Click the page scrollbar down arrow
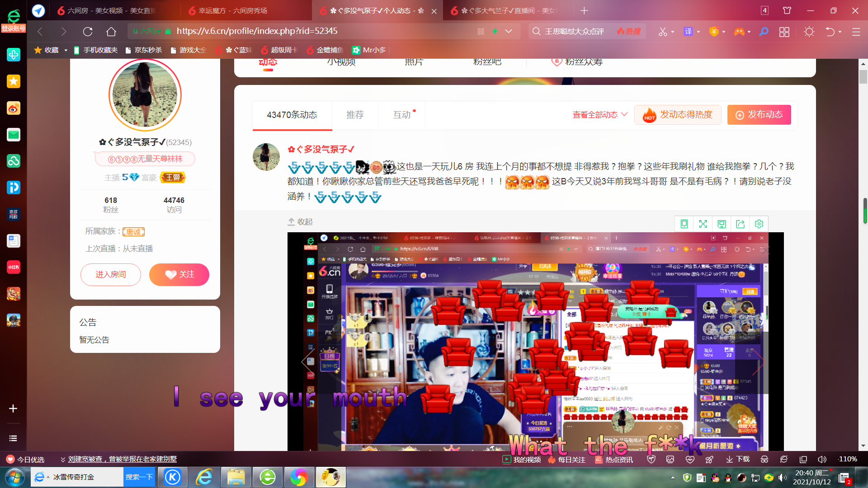The image size is (868, 488). (x=863, y=446)
